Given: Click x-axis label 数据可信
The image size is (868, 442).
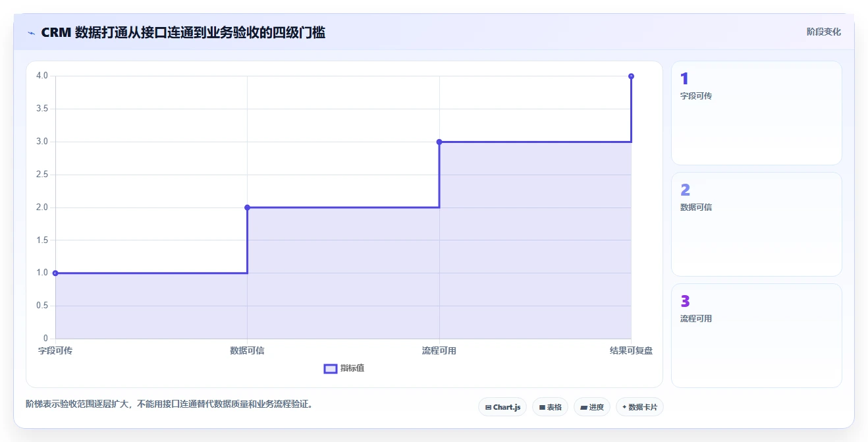Looking at the screenshot, I should 247,350.
